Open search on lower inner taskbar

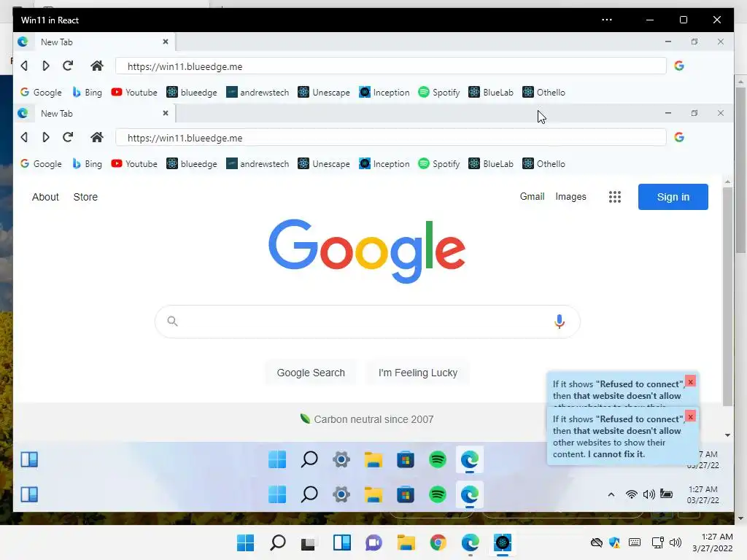309,494
